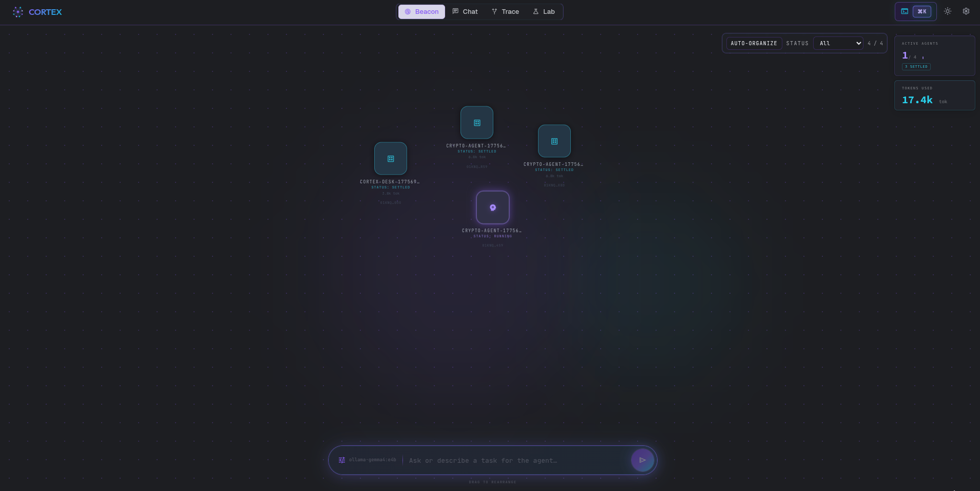Viewport: 980px width, 491px height.
Task: Click the task input field for the agent
Action: [x=513, y=460]
